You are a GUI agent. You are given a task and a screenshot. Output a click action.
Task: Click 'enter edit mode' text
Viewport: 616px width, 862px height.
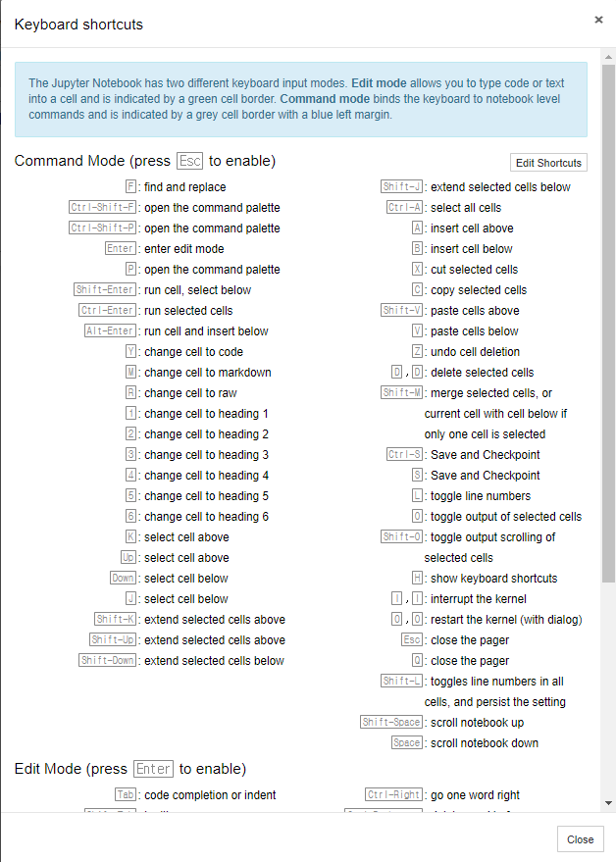pyautogui.click(x=183, y=248)
